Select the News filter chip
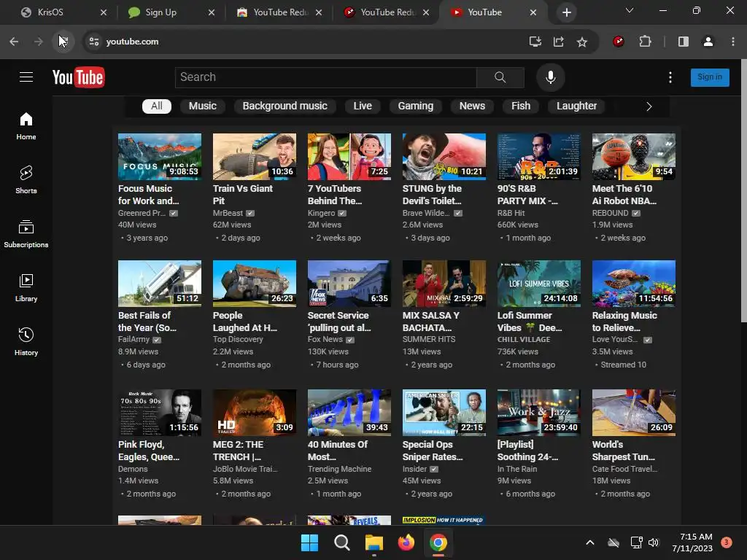 (x=472, y=106)
